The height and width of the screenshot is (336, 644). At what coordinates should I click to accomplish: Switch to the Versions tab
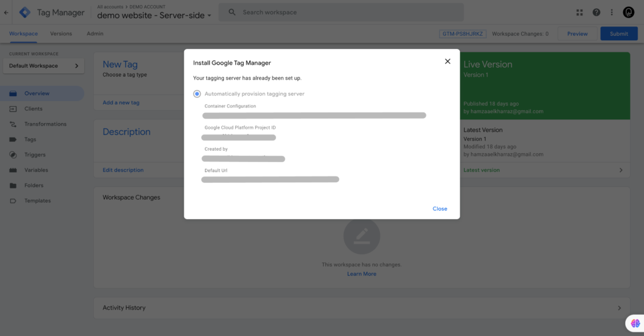61,34
